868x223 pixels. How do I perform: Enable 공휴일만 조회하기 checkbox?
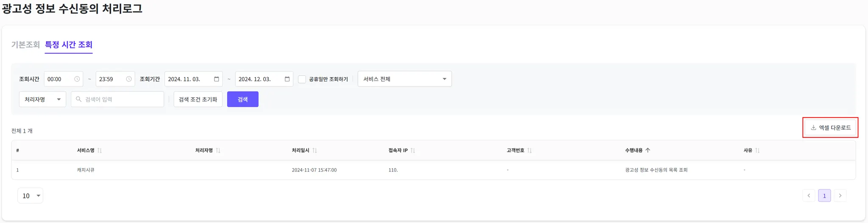click(302, 79)
